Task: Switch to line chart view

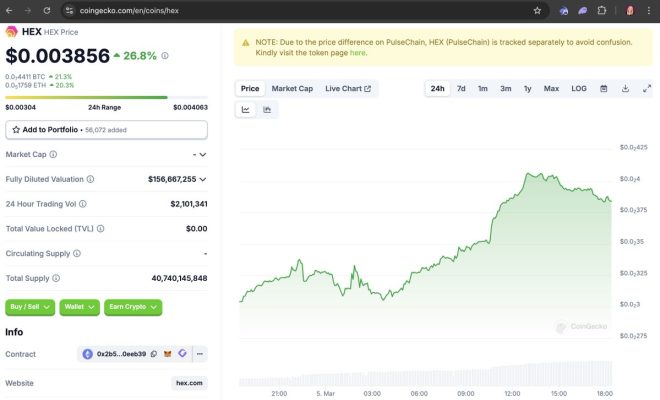Action: click(x=245, y=110)
